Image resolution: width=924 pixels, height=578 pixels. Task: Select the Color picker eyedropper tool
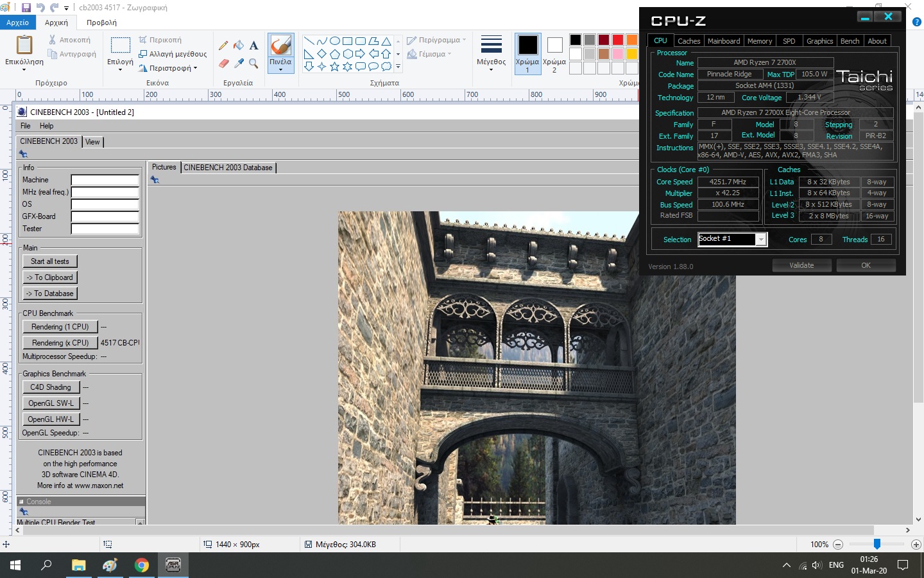pyautogui.click(x=239, y=63)
